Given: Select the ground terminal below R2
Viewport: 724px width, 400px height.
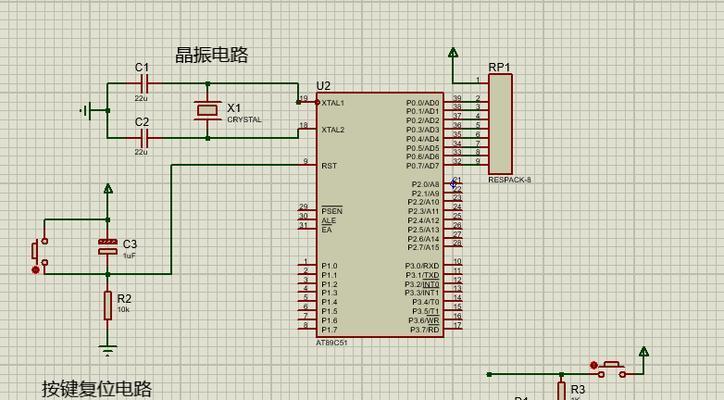Looking at the screenshot, I should click(108, 351).
